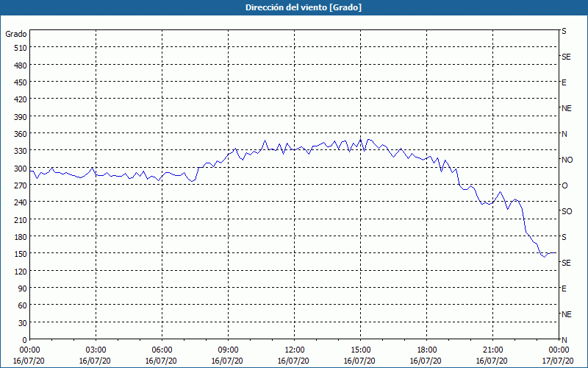Screen dimensions: 588x368
Task: Click the 17/07/20 date label
Action: tap(558, 361)
